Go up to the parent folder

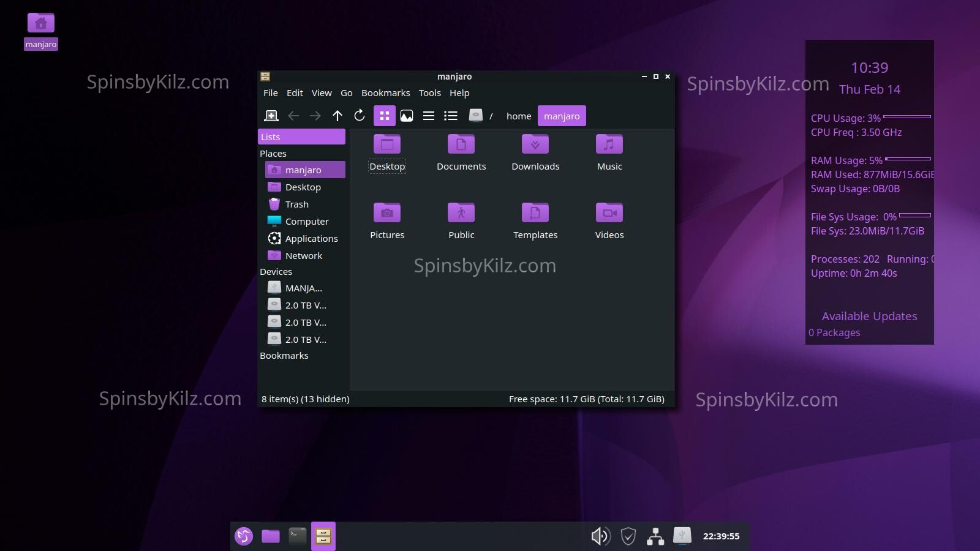337,116
